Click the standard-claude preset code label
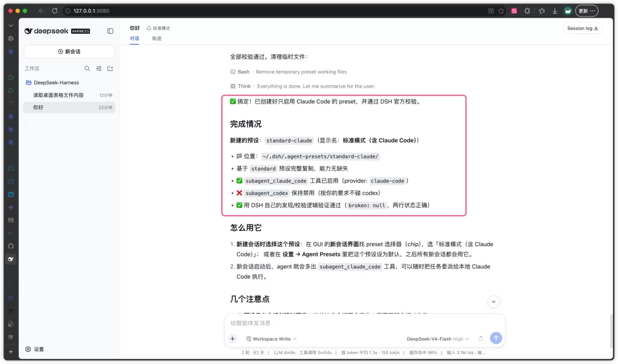 pos(289,140)
